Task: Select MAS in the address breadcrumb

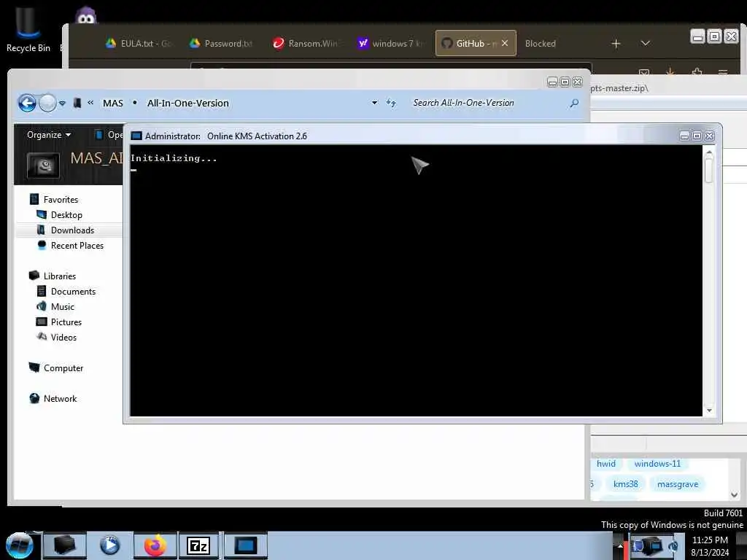Action: pyautogui.click(x=113, y=104)
